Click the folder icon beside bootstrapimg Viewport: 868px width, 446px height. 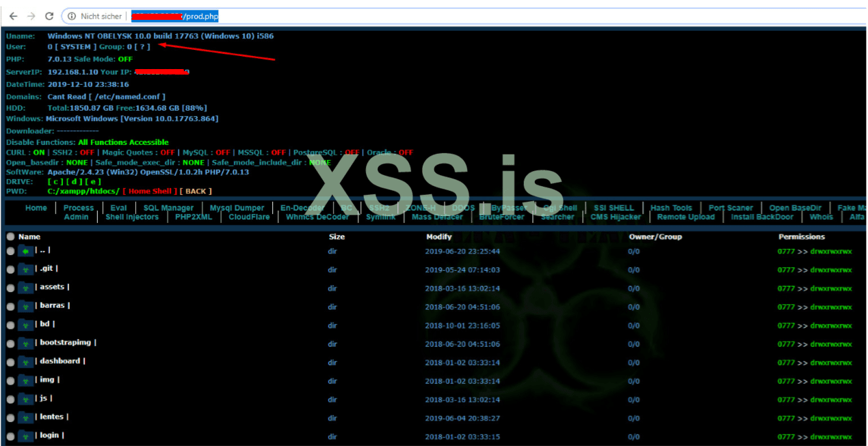26,343
